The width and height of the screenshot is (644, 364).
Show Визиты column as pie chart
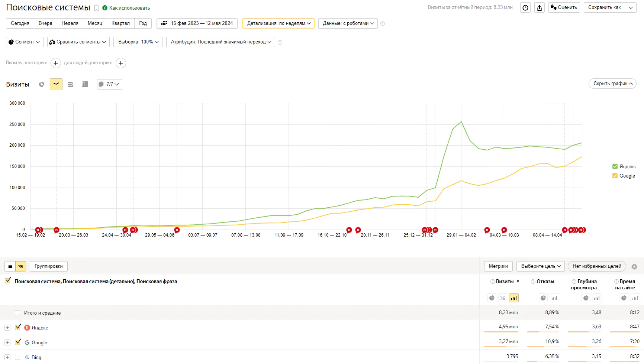[492, 298]
